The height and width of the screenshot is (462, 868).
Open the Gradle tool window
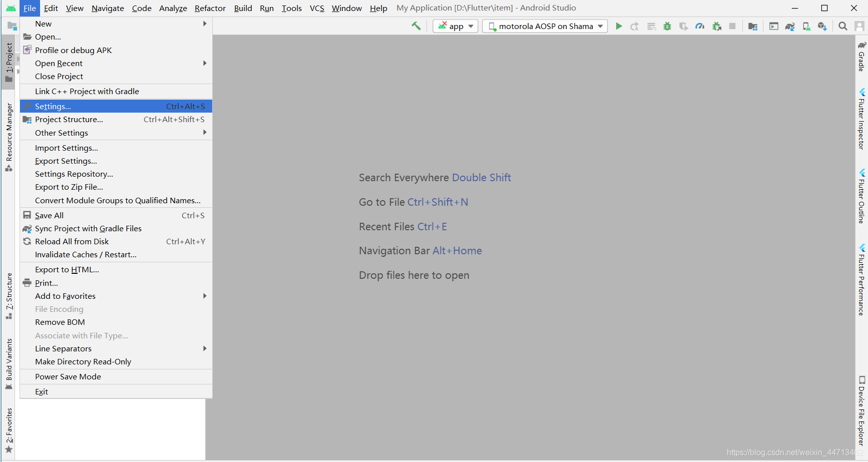pyautogui.click(x=861, y=56)
